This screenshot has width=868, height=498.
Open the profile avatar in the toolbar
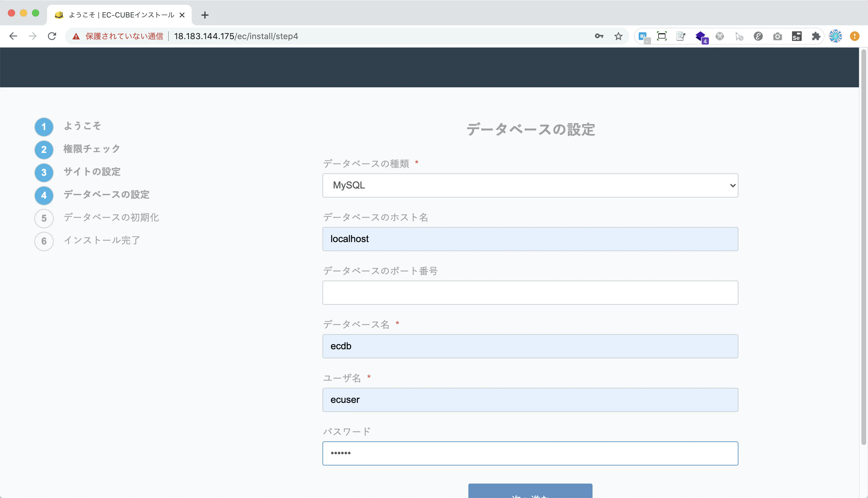[835, 36]
